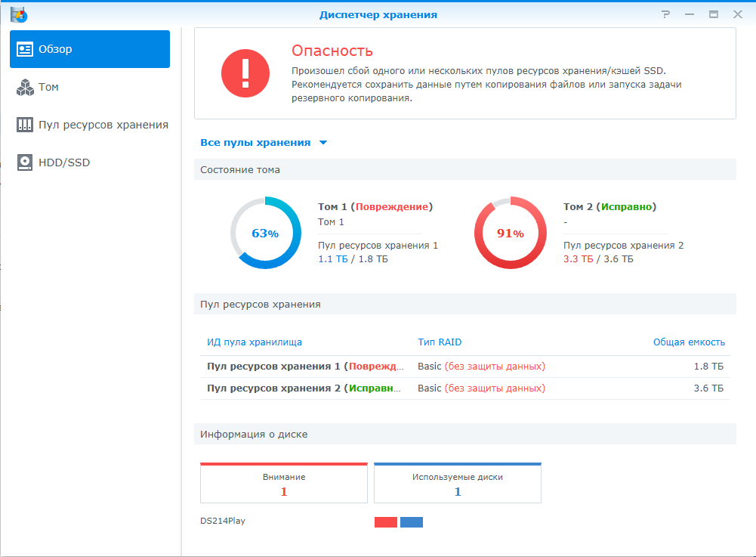The width and height of the screenshot is (756, 557).
Task: Click the 'Внимание' disk status card
Action: coord(284,484)
